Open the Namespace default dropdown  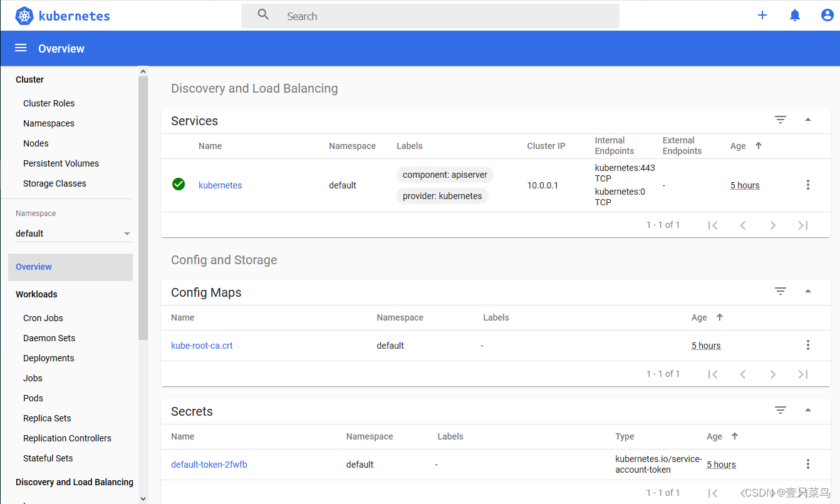click(x=74, y=234)
